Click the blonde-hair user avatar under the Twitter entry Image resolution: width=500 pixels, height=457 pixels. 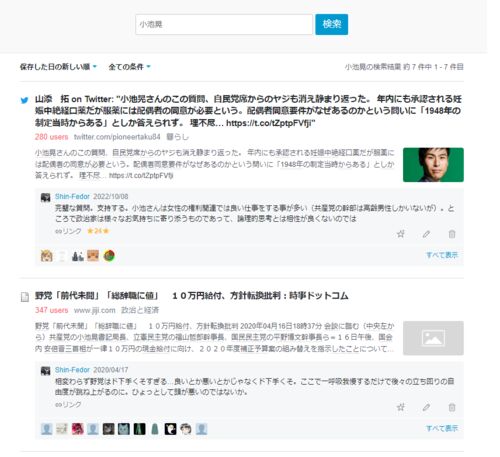pyautogui.click(x=47, y=256)
